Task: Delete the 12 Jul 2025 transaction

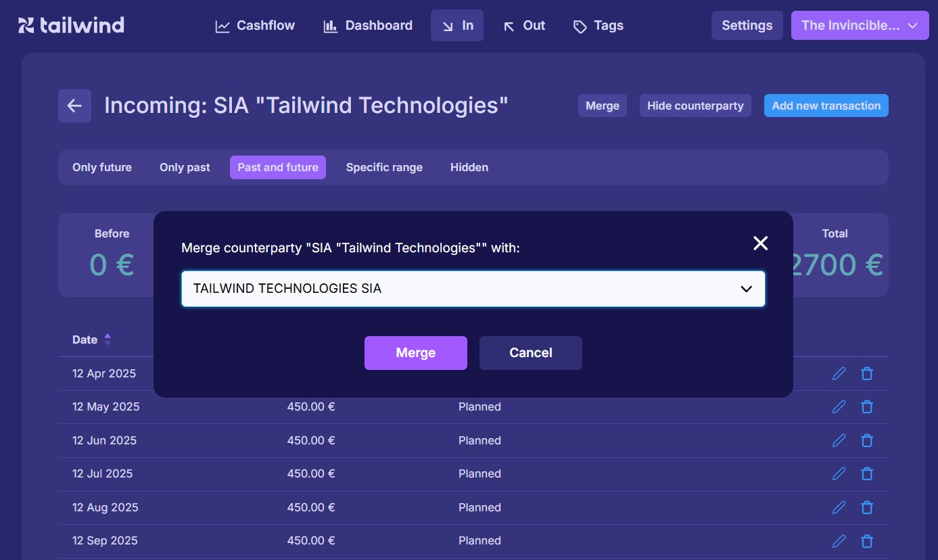Action: pos(867,473)
